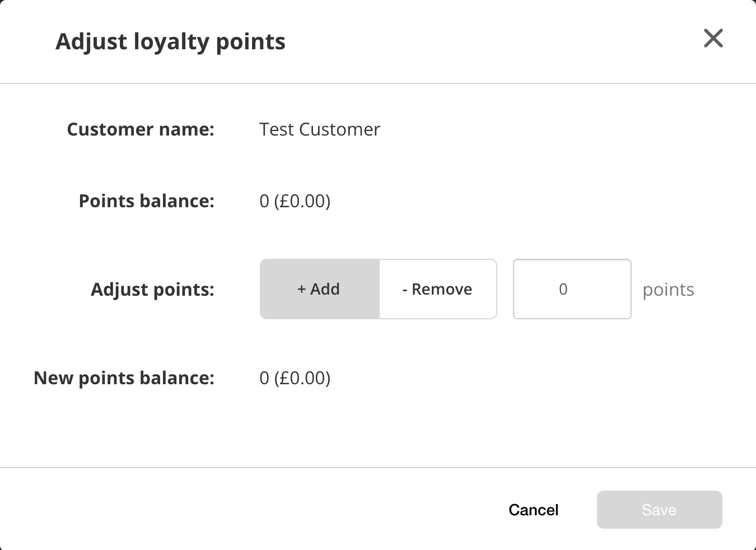Select the + Add points option

319,289
